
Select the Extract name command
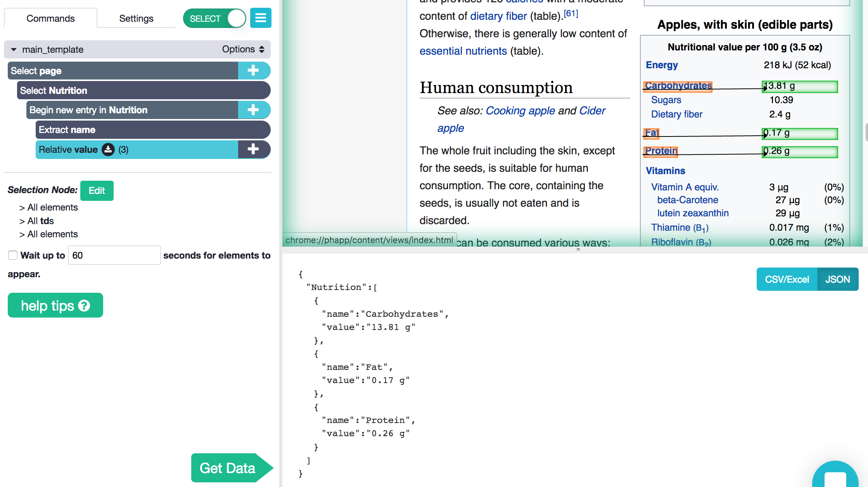point(153,130)
